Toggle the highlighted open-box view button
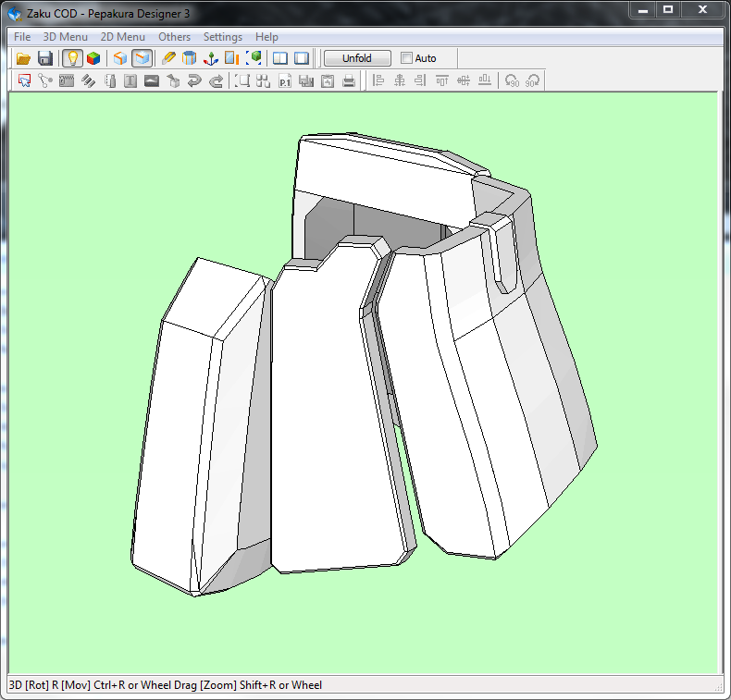The image size is (731, 700). tap(142, 58)
